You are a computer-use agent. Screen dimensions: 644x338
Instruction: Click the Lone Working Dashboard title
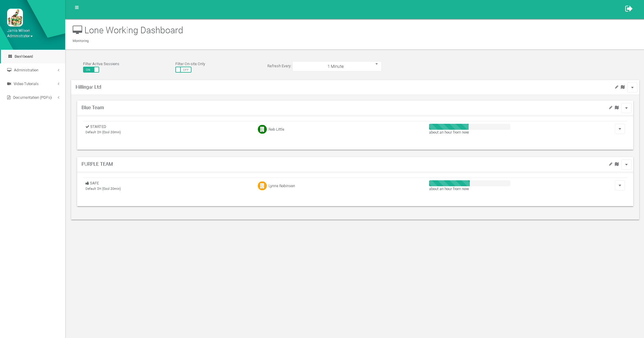pos(134,30)
